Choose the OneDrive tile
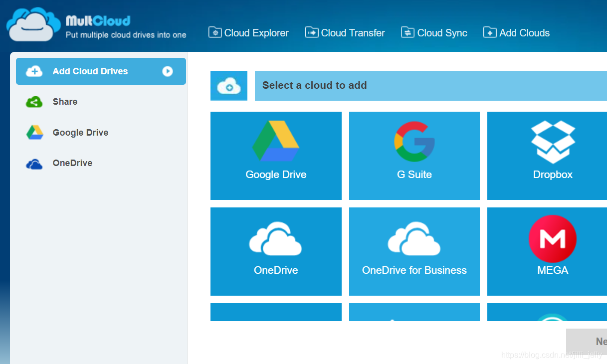The height and width of the screenshot is (364, 607). point(276,251)
